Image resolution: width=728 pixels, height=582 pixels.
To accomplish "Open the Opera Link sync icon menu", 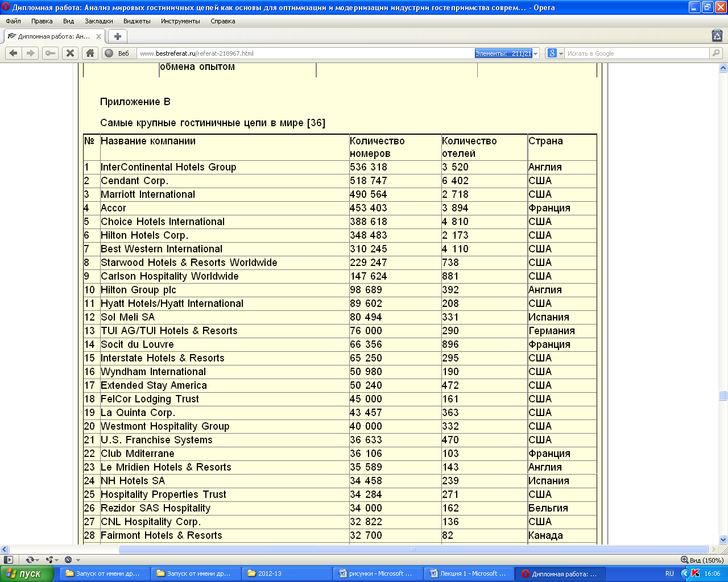I will click(x=31, y=560).
